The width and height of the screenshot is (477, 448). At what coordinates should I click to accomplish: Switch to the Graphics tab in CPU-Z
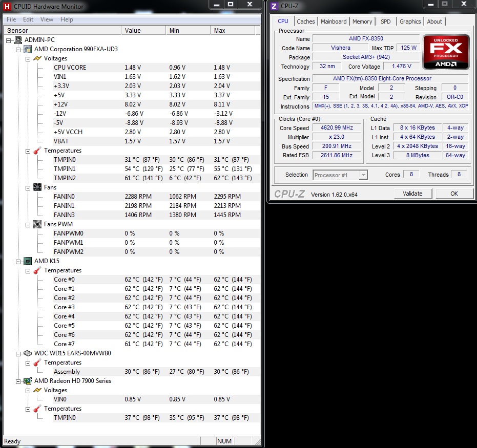tap(410, 22)
